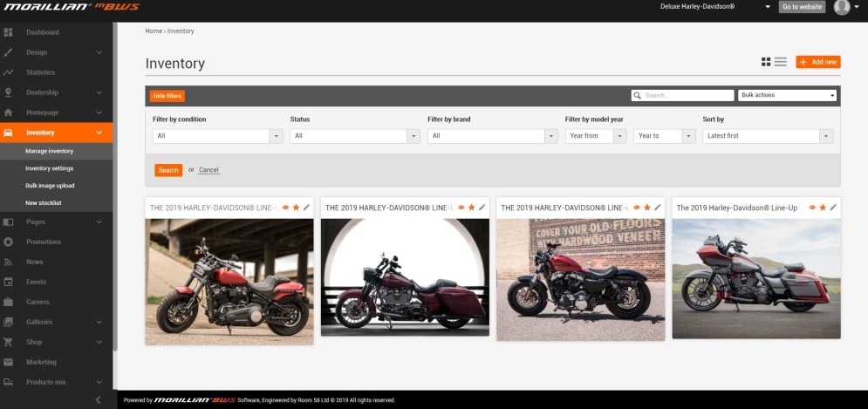Click the Dealership location pin icon

9,92
